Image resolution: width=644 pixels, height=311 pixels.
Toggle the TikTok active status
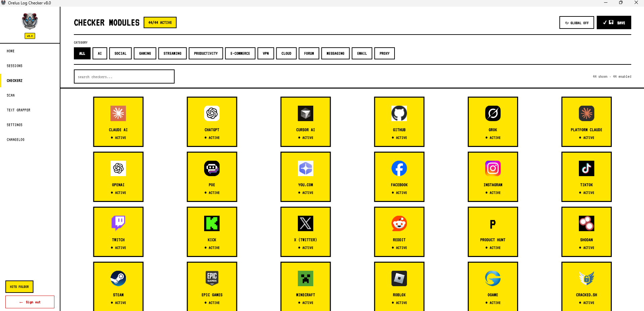pos(587,193)
